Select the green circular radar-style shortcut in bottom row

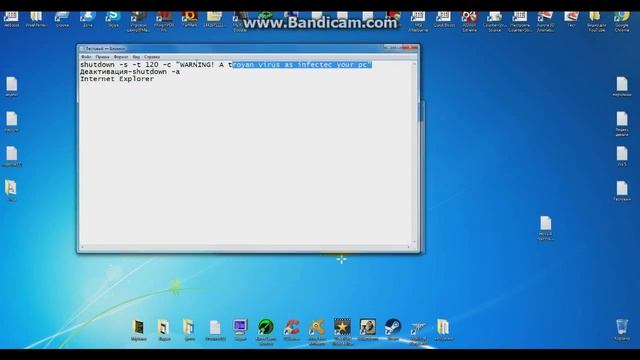click(266, 331)
